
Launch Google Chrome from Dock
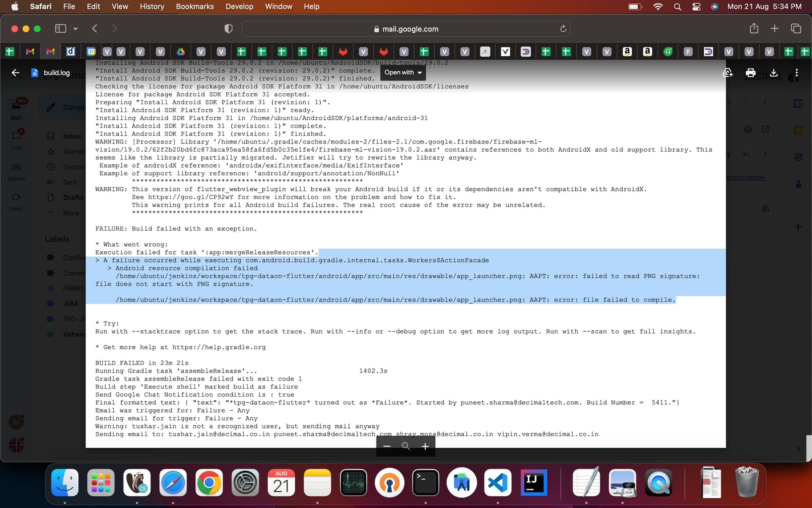coord(209,483)
